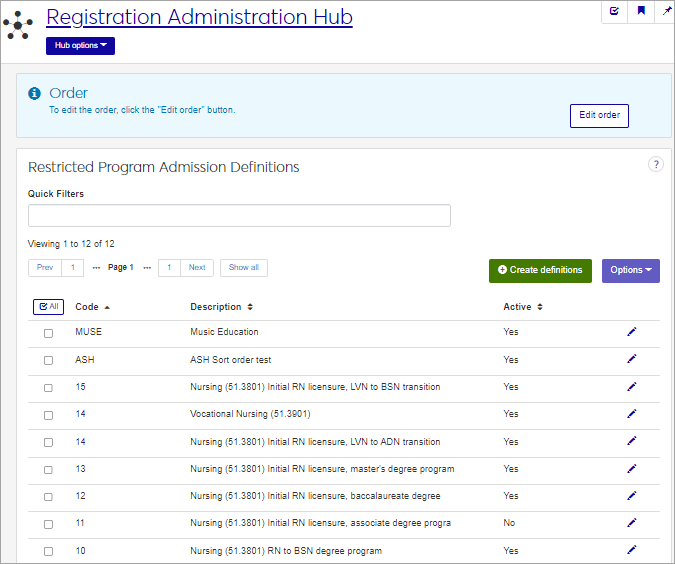Expand the purple Options dropdown
Viewport: 675px width, 564px height.
(630, 270)
